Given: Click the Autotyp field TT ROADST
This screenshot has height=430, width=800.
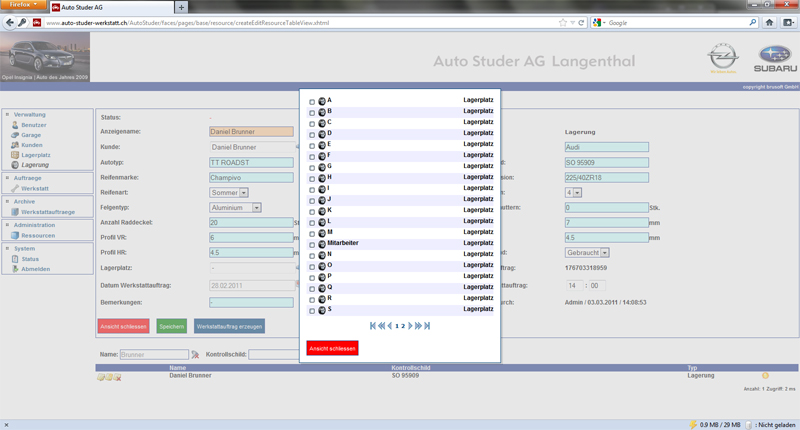Looking at the screenshot, I should 252,162.
